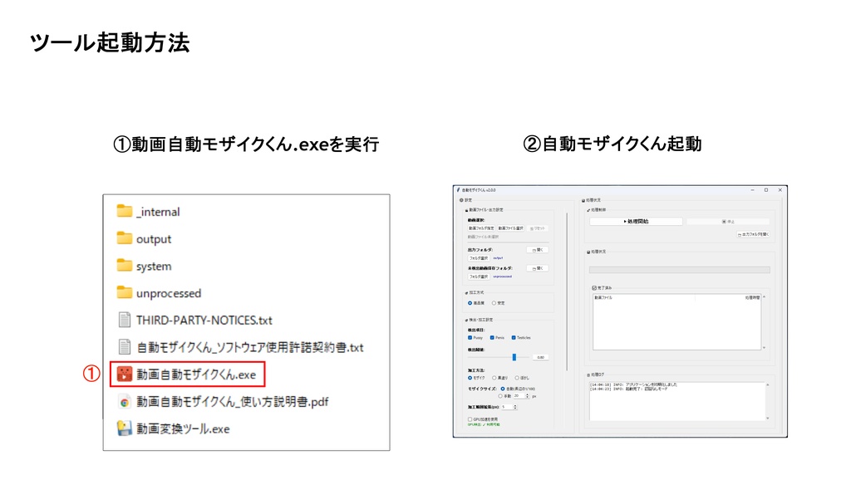The width and height of the screenshot is (851, 504).
Task: Enable the GPU加速を使用 checkbox
Action: (469, 419)
